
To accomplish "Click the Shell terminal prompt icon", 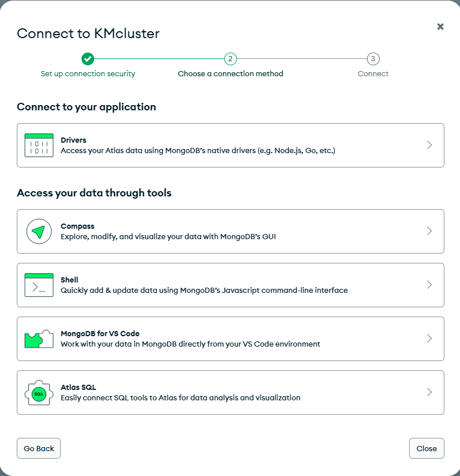I will click(x=39, y=285).
